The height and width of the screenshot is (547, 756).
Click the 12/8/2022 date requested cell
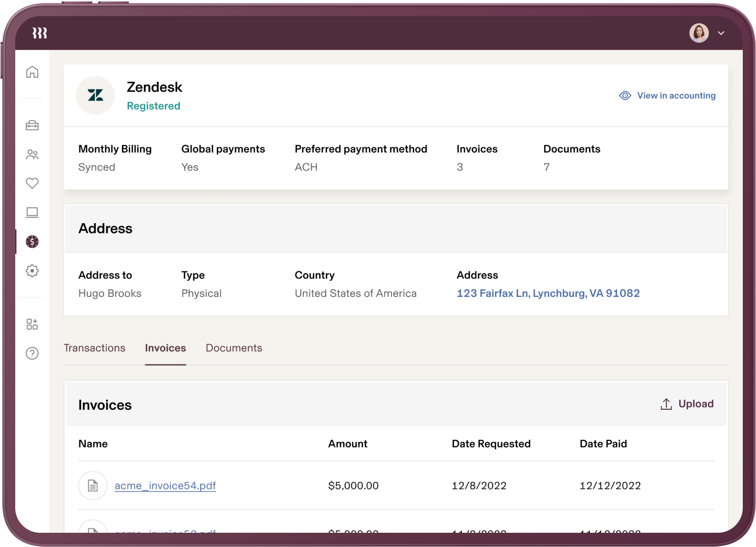[x=479, y=485]
